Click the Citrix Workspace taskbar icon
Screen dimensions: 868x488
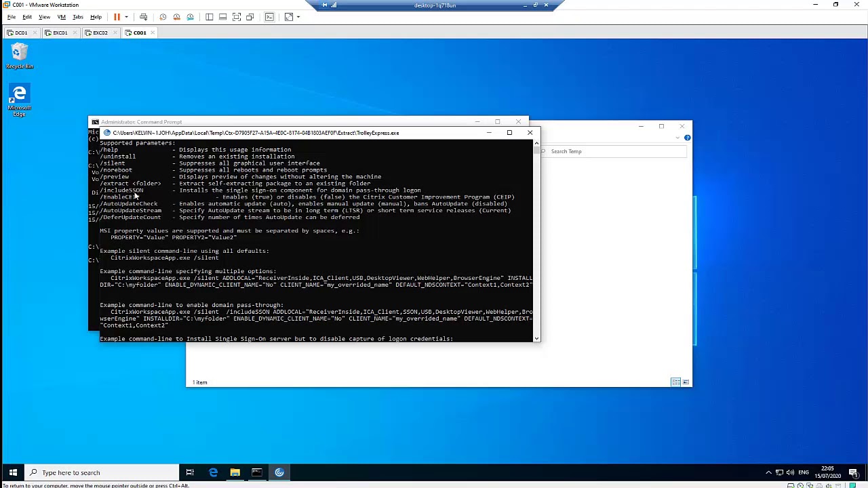tap(279, 472)
